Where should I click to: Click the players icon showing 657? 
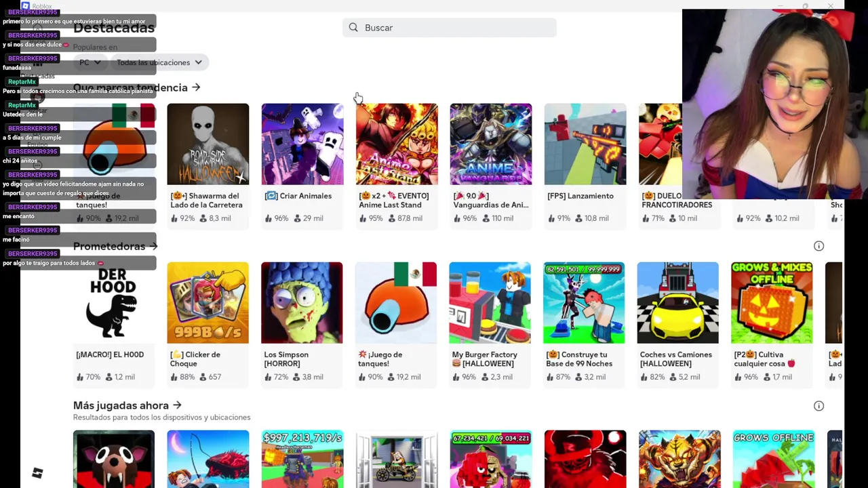click(x=202, y=377)
